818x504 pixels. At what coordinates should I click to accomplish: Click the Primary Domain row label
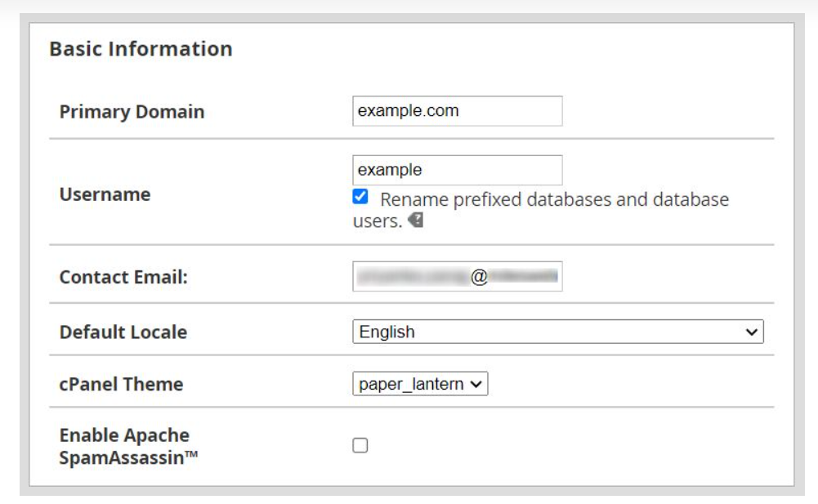(x=132, y=112)
